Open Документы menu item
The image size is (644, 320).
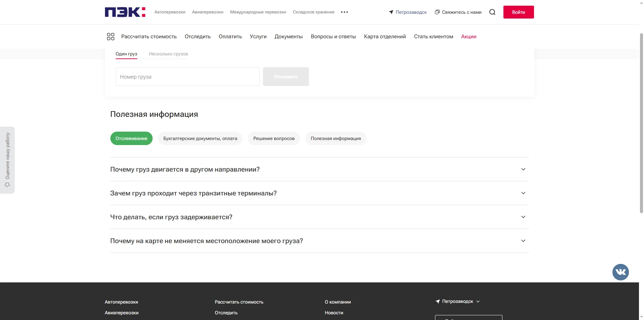(x=289, y=37)
